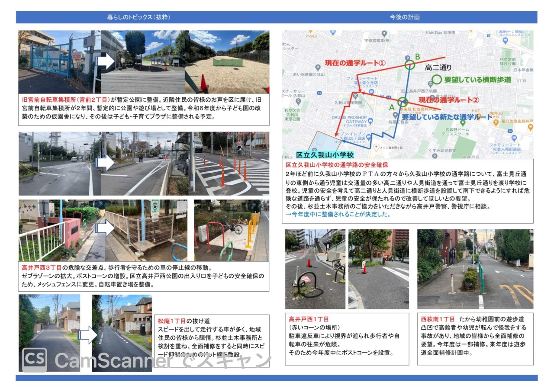Click the 区立久我山小学校 highlighted map label
This screenshot has height=392, width=554.
point(325,154)
